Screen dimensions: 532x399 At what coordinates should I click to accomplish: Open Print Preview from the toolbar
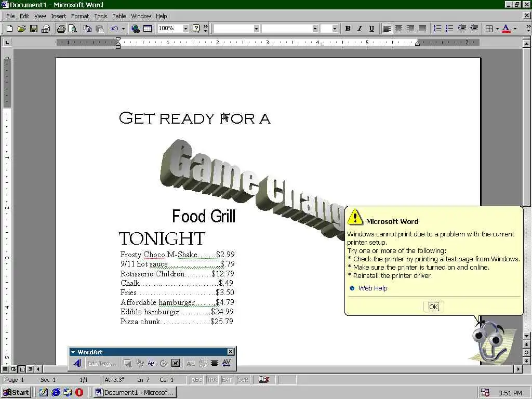click(73, 29)
